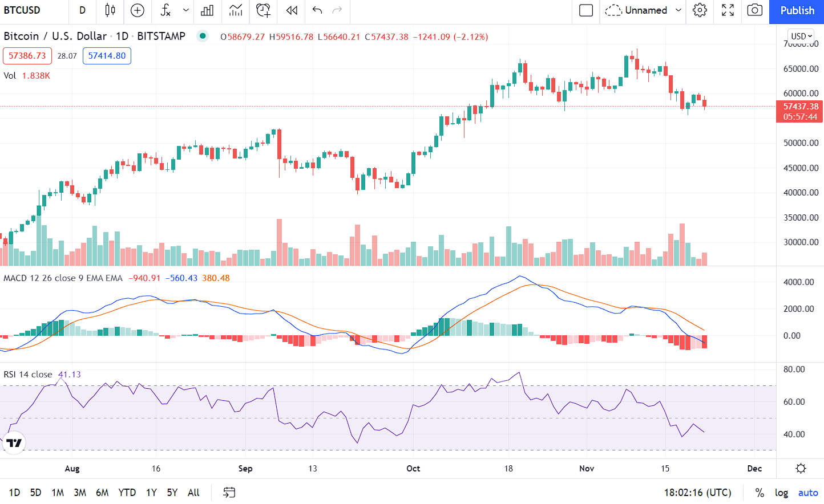
Task: Click the blue Publish button
Action: (797, 10)
